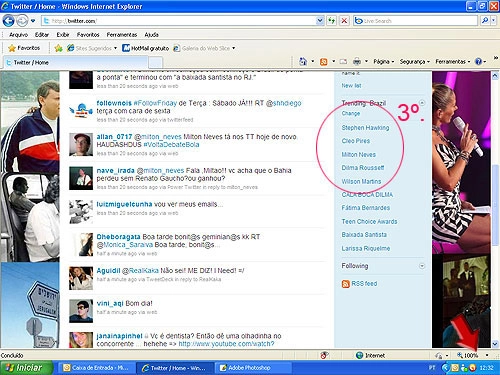Click the search magnifier button
Viewport: 500px width, 375px height.
485,21
